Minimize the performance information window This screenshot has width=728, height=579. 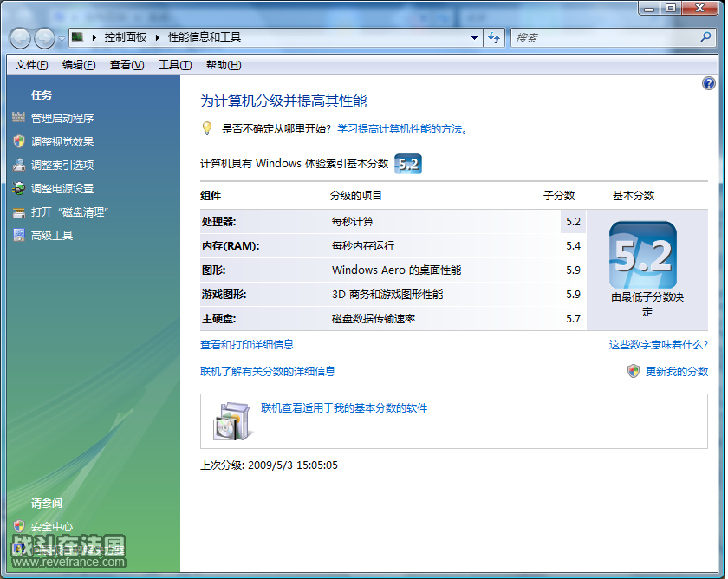649,9
